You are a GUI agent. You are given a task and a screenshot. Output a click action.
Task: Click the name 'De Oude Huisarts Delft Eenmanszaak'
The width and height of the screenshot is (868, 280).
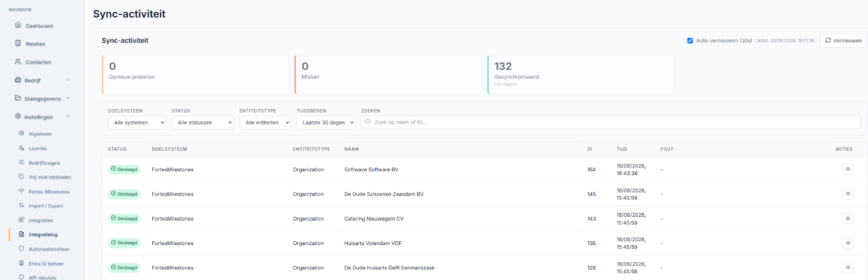tap(390, 267)
